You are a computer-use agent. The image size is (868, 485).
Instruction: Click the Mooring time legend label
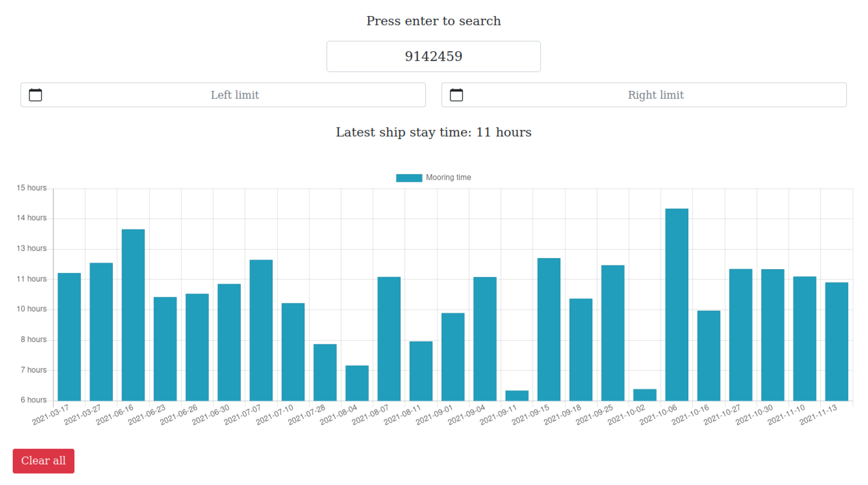click(x=448, y=177)
